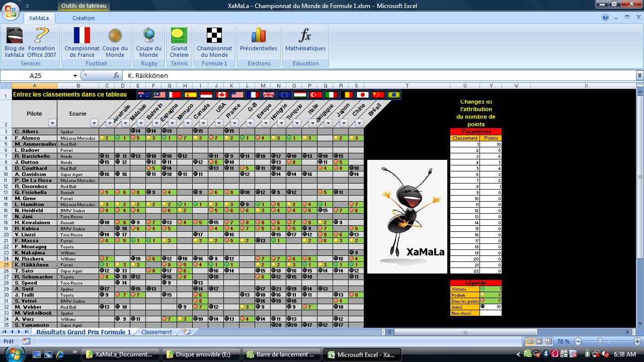Screen dimensions: 644x362
Task: Open Barre de lancement taskbar button
Action: click(282, 354)
